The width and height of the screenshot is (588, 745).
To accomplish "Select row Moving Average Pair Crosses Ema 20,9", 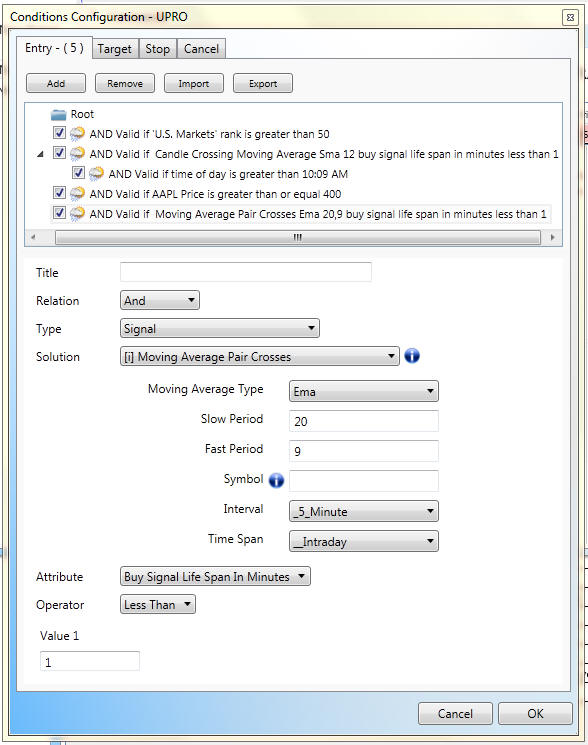I will click(318, 214).
